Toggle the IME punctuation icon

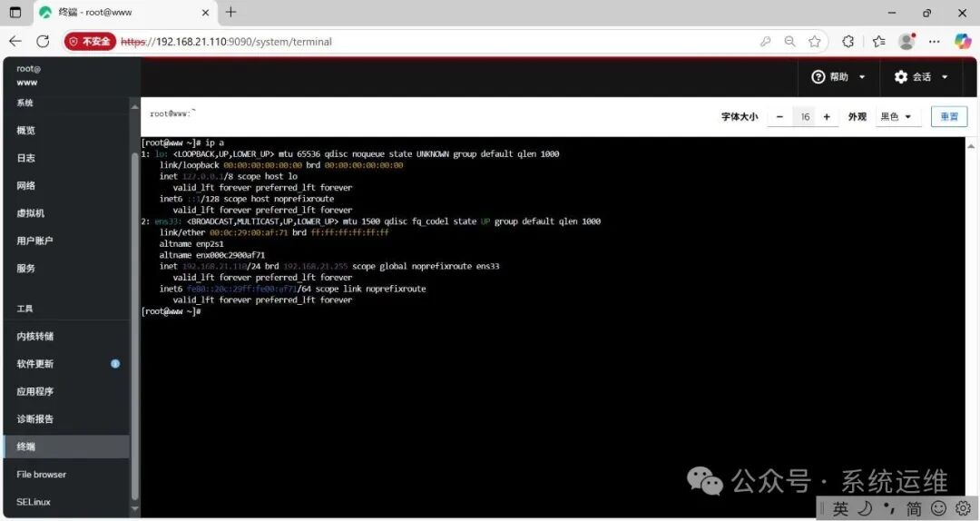coord(888,508)
